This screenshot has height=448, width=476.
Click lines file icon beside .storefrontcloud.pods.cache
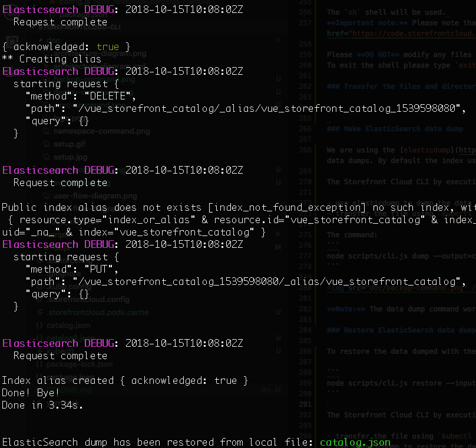pyautogui.click(x=40, y=313)
